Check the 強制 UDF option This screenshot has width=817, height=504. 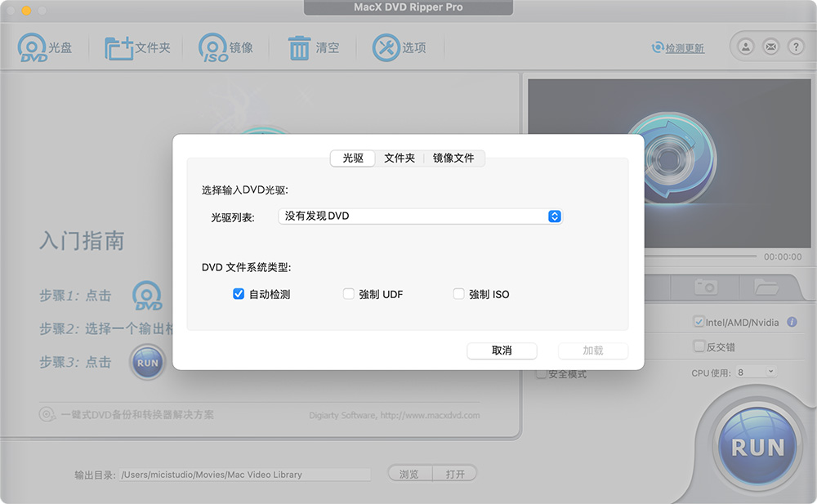[x=349, y=294]
